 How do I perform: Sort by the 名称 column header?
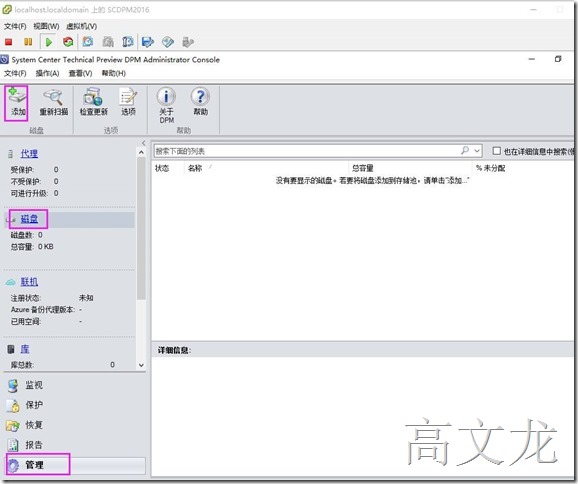pyautogui.click(x=195, y=168)
